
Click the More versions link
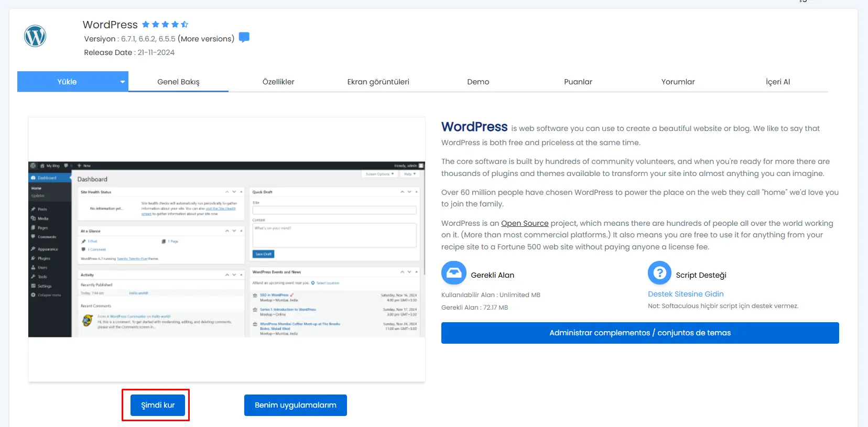206,39
